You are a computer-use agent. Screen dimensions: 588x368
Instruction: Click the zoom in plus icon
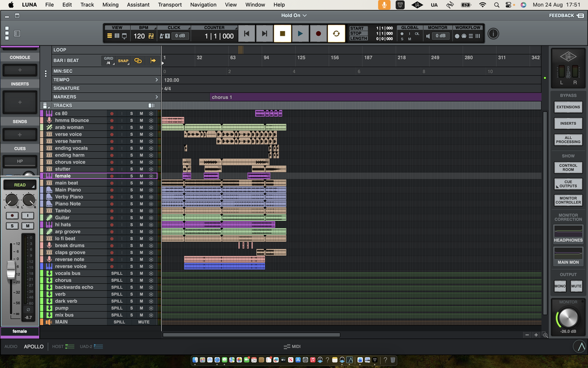(x=536, y=335)
